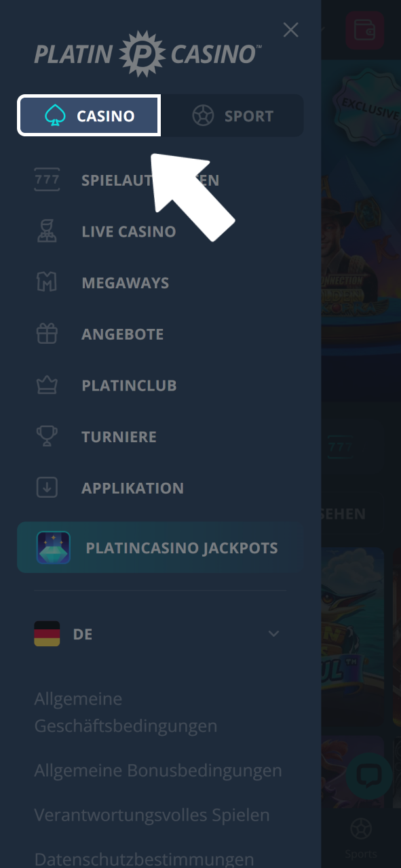
Task: Click the jackpot diamond icon
Action: (53, 548)
